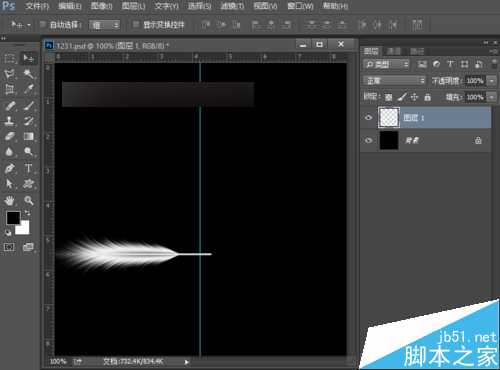Open the 滤镜(T) menu
Viewport: 500px width, 370px height.
pos(232,6)
